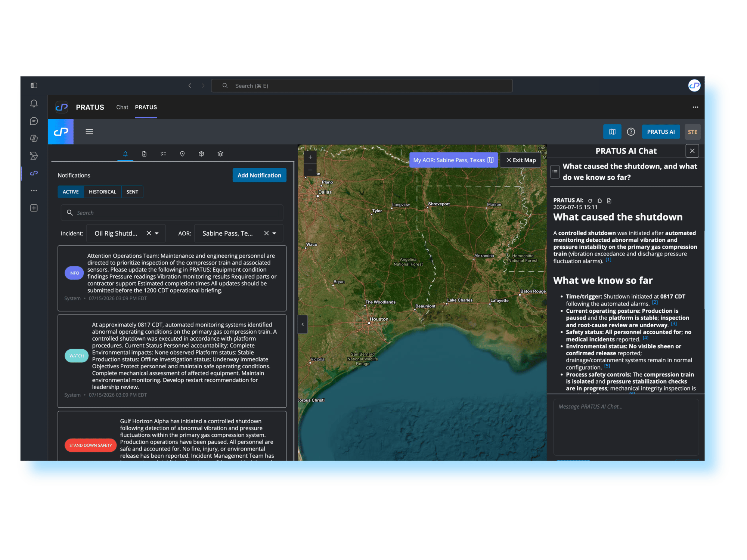The width and height of the screenshot is (747, 560).
Task: Click the Baton Rouge label on the map
Action: pos(533,291)
